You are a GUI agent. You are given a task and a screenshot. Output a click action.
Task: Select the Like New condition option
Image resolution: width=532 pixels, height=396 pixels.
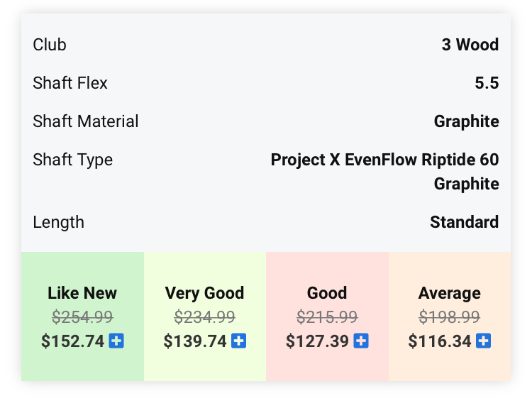coord(82,293)
